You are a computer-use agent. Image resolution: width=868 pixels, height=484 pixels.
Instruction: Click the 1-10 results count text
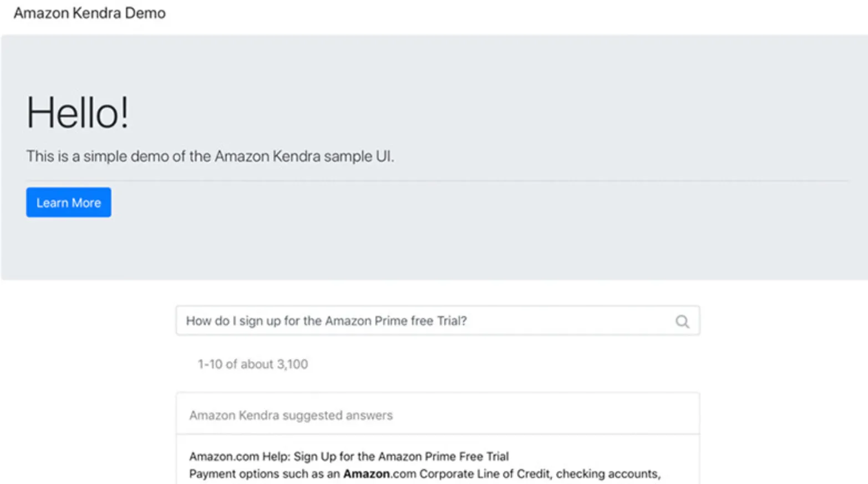252,364
